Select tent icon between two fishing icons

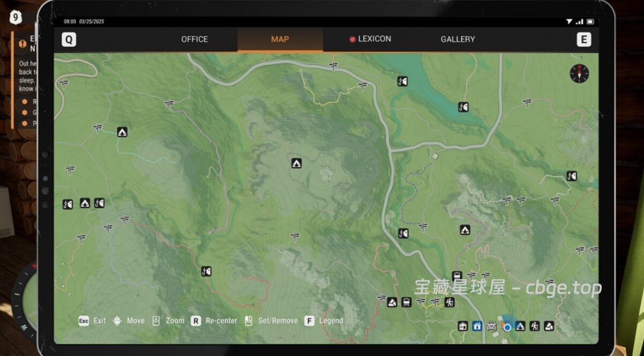point(85,203)
